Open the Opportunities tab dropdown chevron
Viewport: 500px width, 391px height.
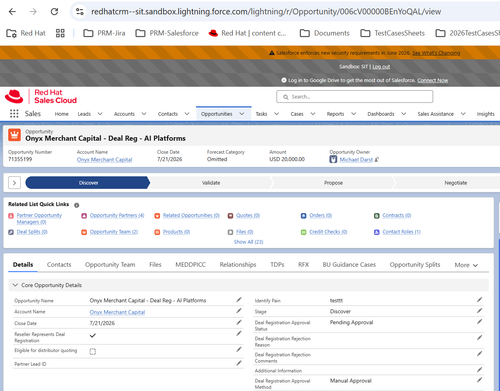242,114
